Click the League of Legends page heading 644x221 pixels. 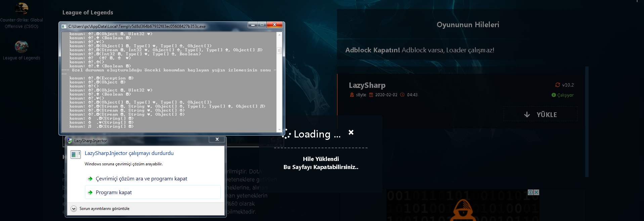(x=88, y=12)
